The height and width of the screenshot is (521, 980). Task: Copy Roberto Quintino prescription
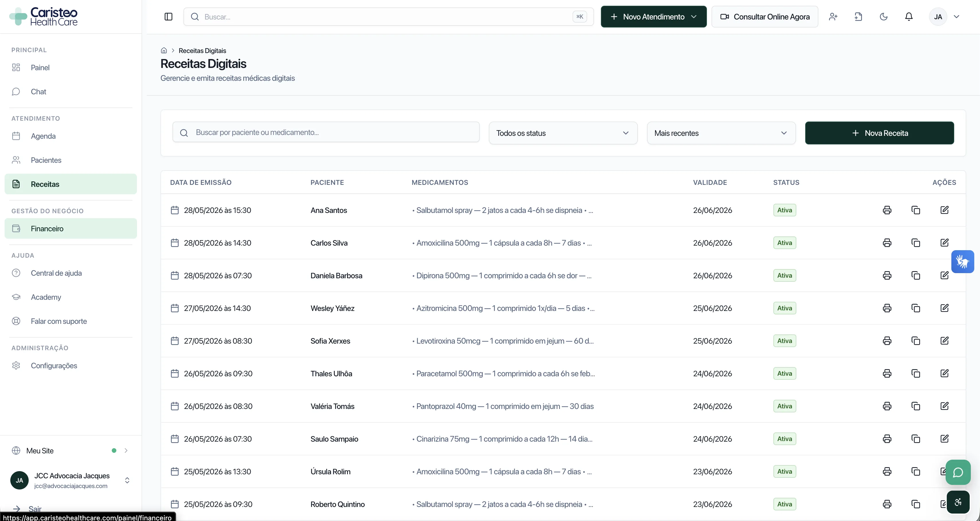click(x=916, y=504)
